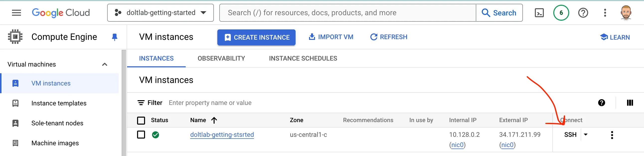
Task: Open the hamburger navigation menu
Action: coord(16,13)
